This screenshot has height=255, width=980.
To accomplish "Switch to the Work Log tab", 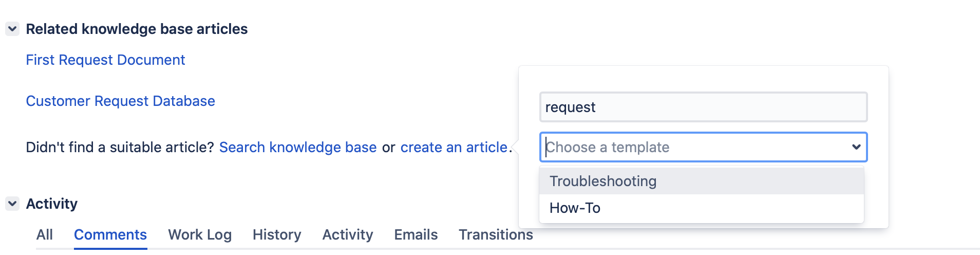I will pos(200,235).
